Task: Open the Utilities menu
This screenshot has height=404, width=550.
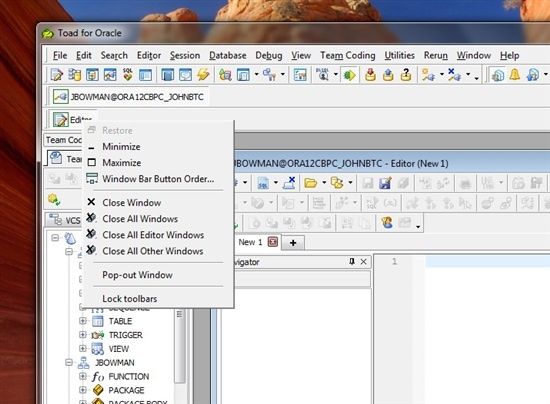Action: tap(400, 55)
